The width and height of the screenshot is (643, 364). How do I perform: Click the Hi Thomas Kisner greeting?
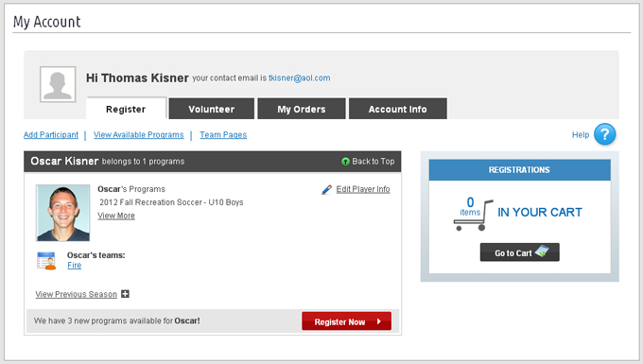(137, 78)
